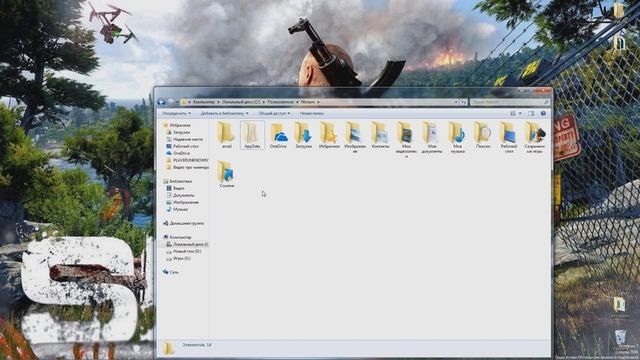Expand the view options dropdown arrow

tap(520, 113)
